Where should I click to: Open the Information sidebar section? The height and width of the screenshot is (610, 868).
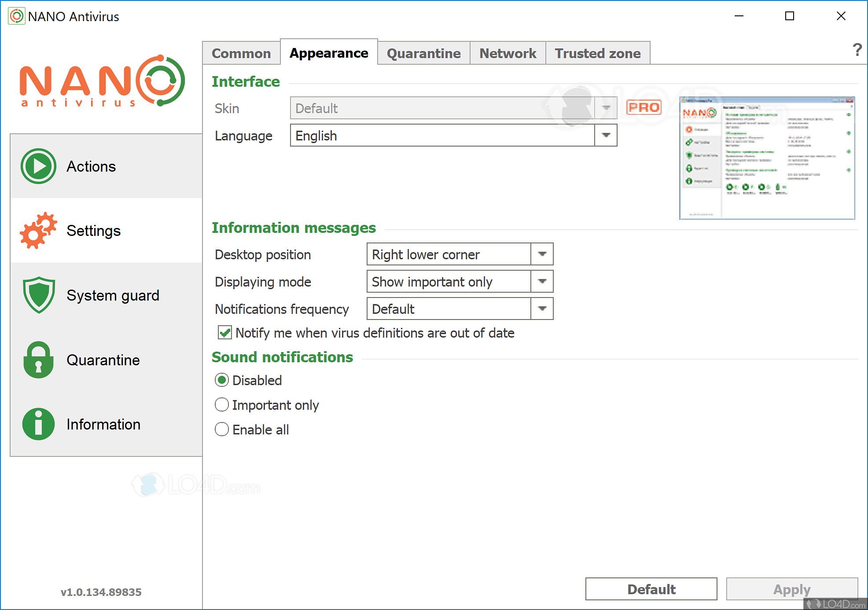(x=107, y=424)
